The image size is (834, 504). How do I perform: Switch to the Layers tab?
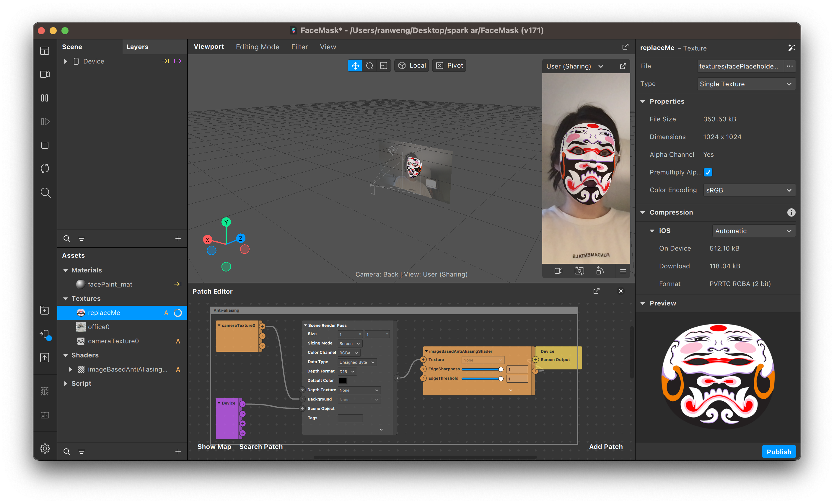coord(137,47)
